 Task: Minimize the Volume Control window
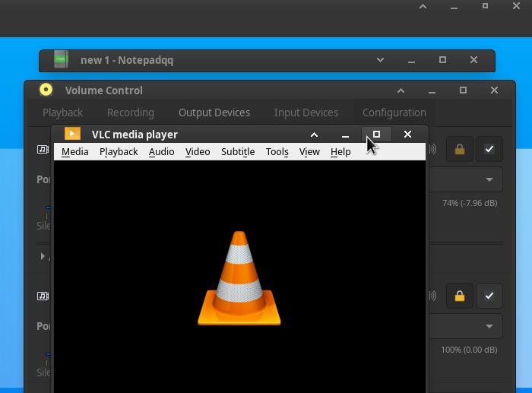click(x=432, y=90)
